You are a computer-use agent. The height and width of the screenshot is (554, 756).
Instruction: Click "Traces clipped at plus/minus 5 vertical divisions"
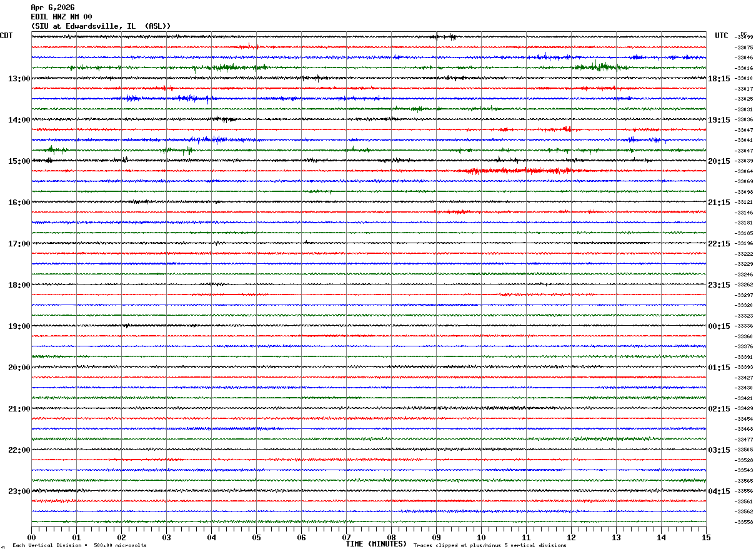tap(490, 545)
